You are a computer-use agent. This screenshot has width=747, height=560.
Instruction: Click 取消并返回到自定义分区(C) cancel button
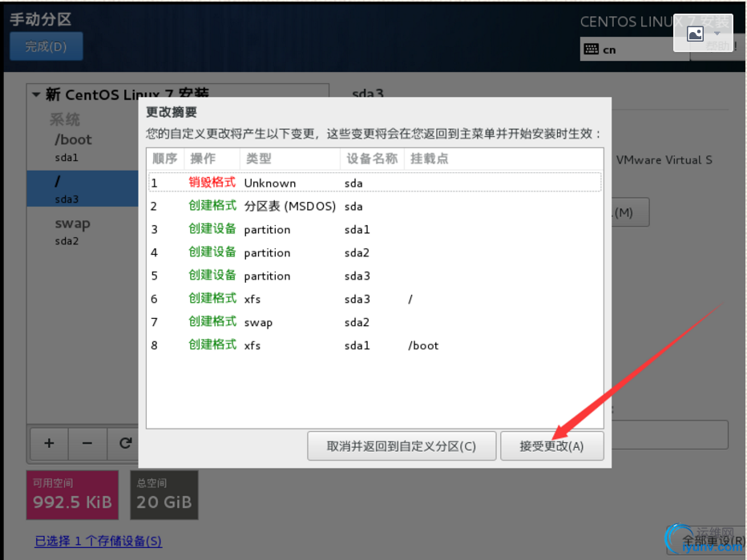[x=402, y=446]
